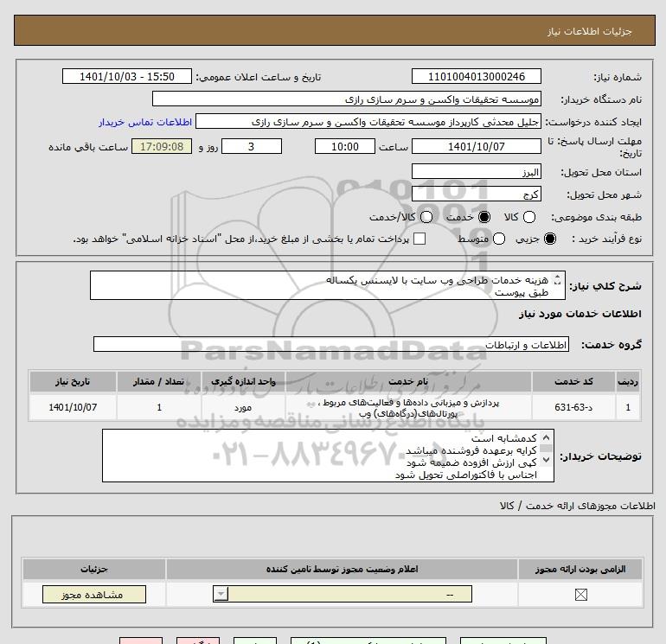Click the remaining days field showing 3
Viewport: 666px width, 644px height.
click(252, 146)
